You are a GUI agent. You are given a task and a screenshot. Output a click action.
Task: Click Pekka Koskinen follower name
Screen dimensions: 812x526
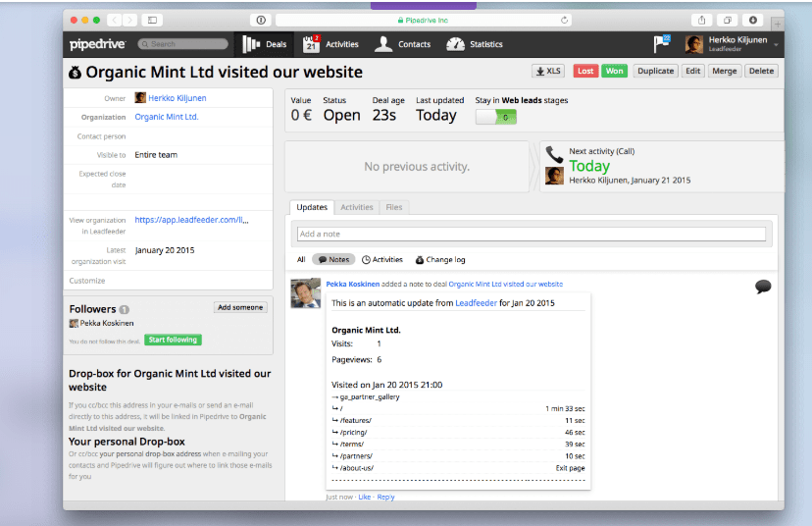pos(107,324)
